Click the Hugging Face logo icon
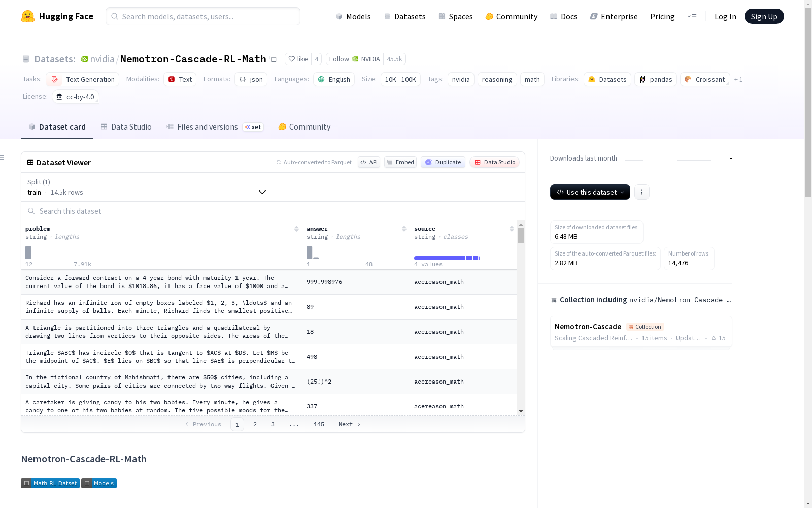Screen dimensions: 812x508 click(x=28, y=16)
